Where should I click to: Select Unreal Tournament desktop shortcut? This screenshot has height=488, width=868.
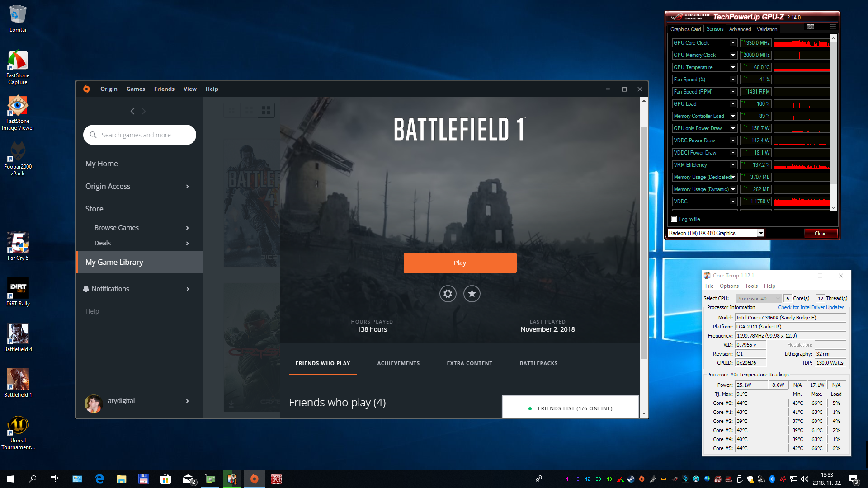pyautogui.click(x=18, y=432)
